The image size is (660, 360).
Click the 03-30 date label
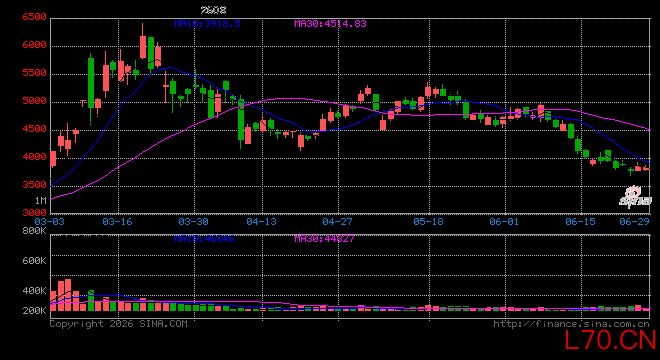pyautogui.click(x=193, y=221)
